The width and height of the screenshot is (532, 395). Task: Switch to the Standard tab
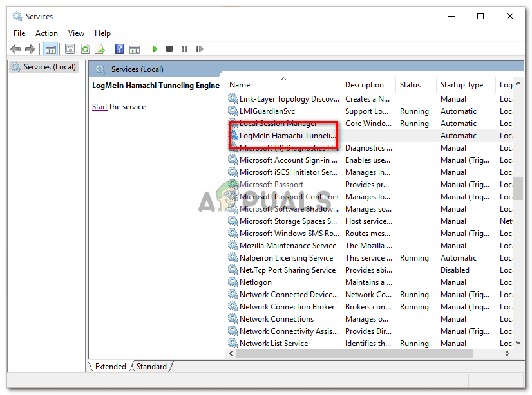(x=151, y=367)
